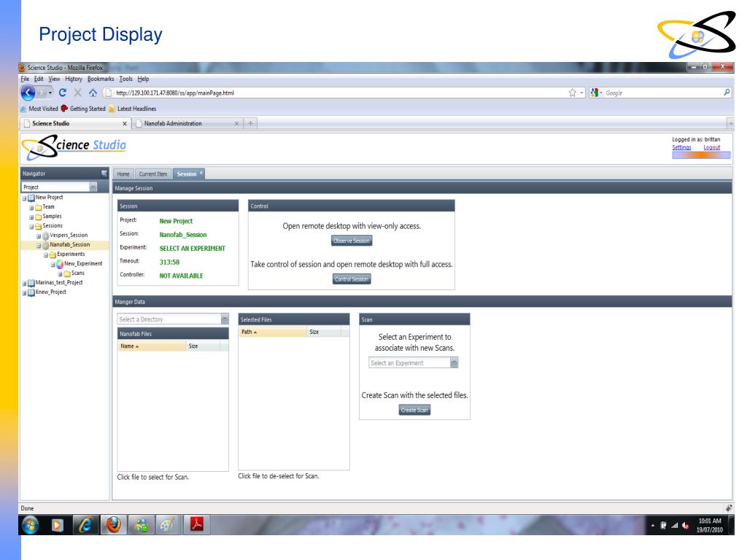Click the network signal tray icon

(x=674, y=525)
